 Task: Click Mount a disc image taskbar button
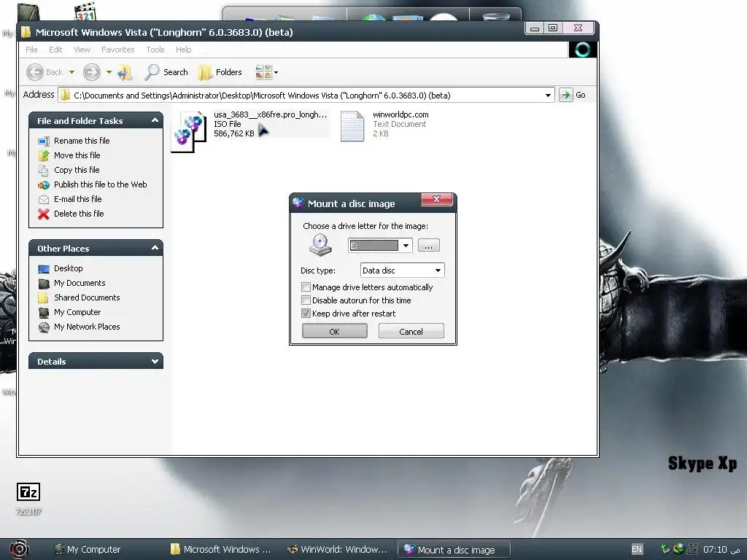point(454,550)
